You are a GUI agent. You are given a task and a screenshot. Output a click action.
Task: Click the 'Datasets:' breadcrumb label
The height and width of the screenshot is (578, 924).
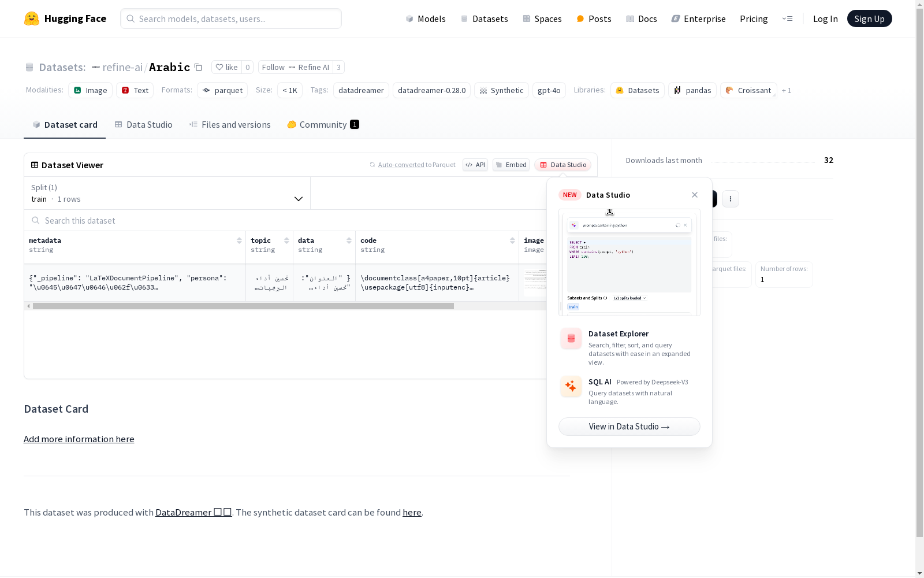[62, 67]
